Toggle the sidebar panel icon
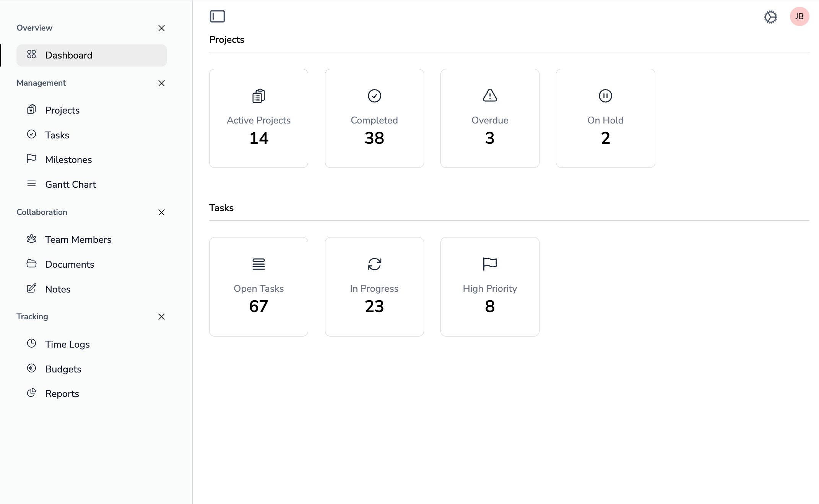Viewport: 819px width, 504px height. click(217, 16)
